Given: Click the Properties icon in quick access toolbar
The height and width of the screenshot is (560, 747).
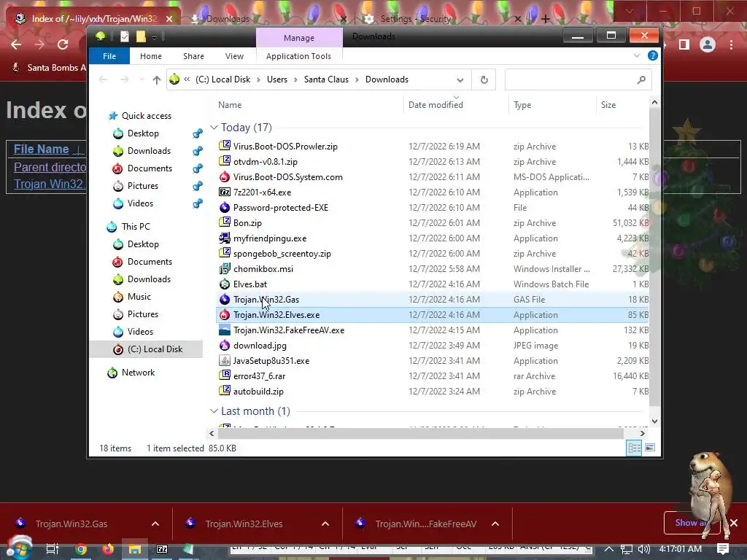Looking at the screenshot, I should pyautogui.click(x=124, y=36).
